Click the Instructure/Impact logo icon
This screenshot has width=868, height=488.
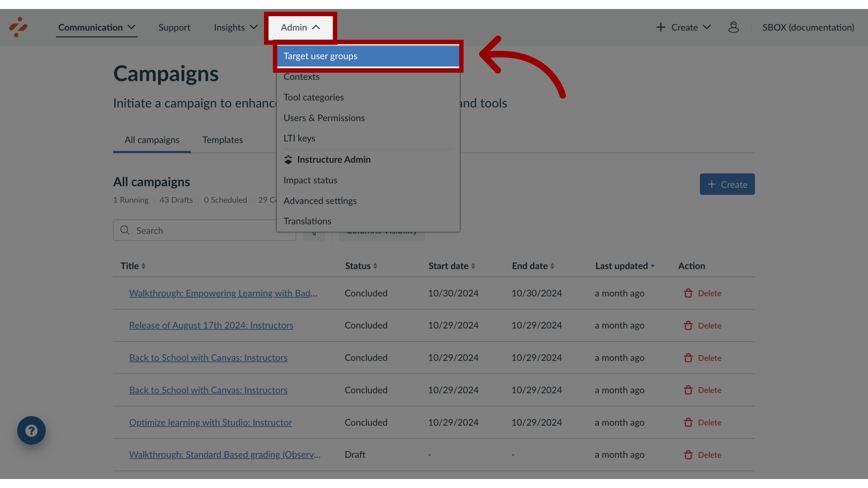18,27
